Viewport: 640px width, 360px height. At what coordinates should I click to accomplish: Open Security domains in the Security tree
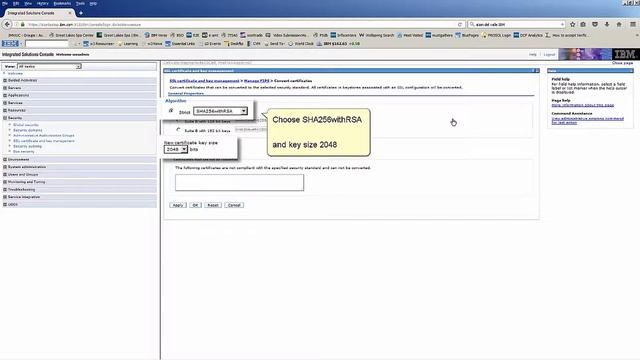pyautogui.click(x=28, y=130)
